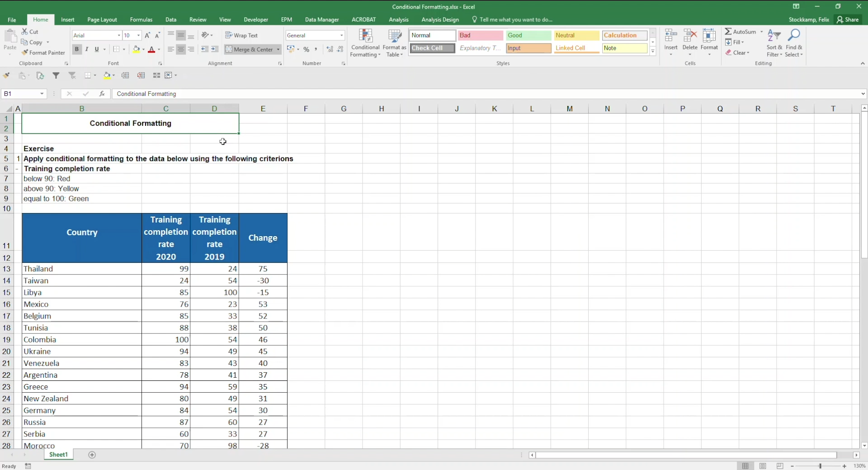Add a new sheet with plus icon
The height and width of the screenshot is (470, 868).
[92, 455]
